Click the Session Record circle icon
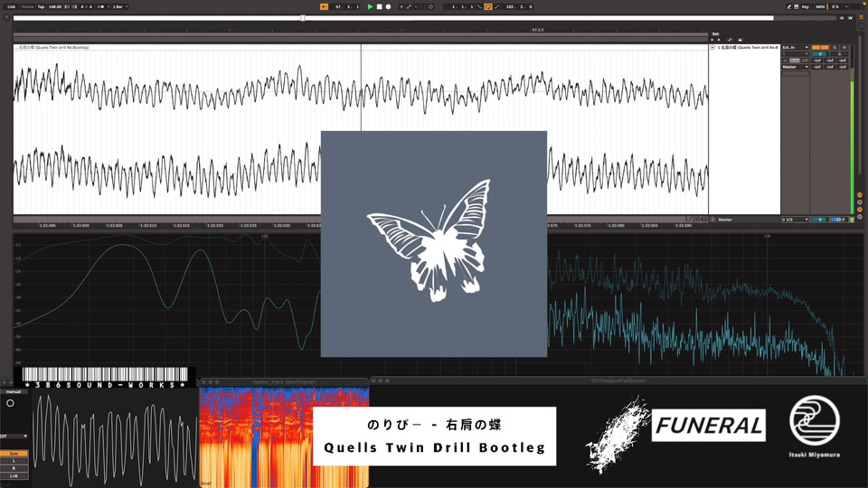Screen dimensions: 868x488 (430, 6)
